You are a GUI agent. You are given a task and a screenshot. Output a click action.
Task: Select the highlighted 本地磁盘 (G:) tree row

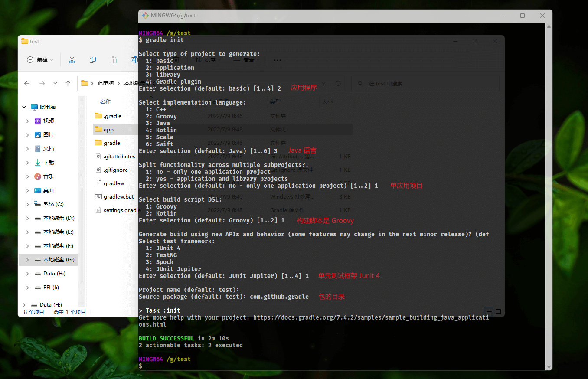49,260
